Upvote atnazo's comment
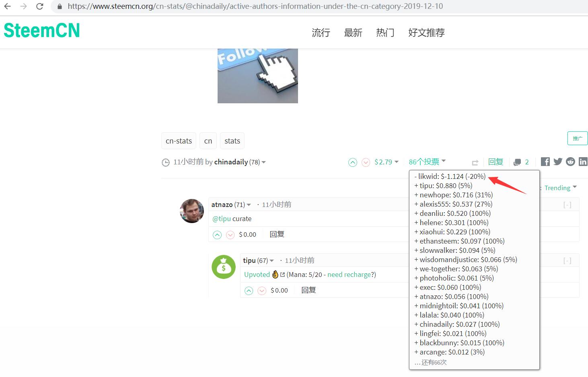 217,235
